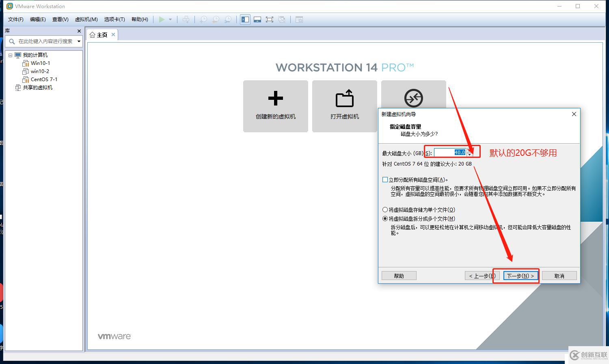The height and width of the screenshot is (364, 609).
Task: Close the 新建虚拟机向导 dialog
Action: 574,114
